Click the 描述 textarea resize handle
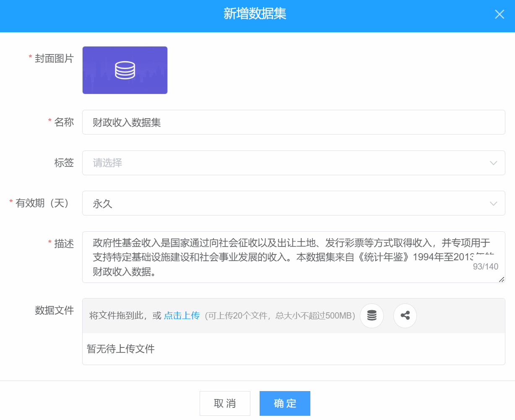Image resolution: width=515 pixels, height=420 pixels. tap(502, 280)
